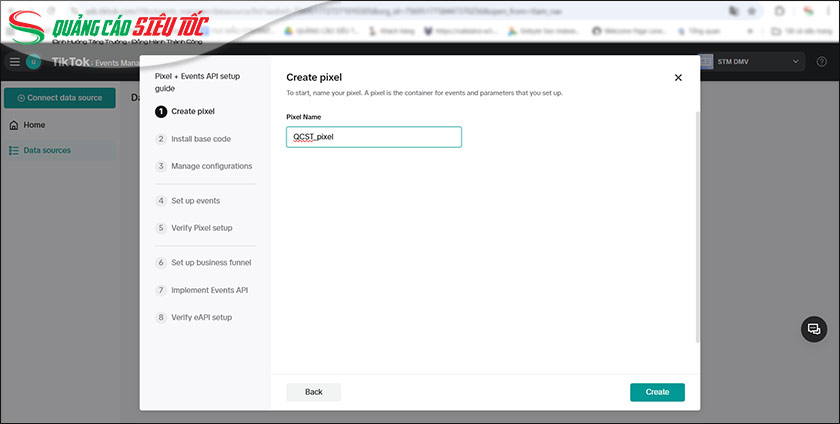Image resolution: width=840 pixels, height=424 pixels.
Task: Open Verify Pixel setup step
Action: tap(201, 228)
